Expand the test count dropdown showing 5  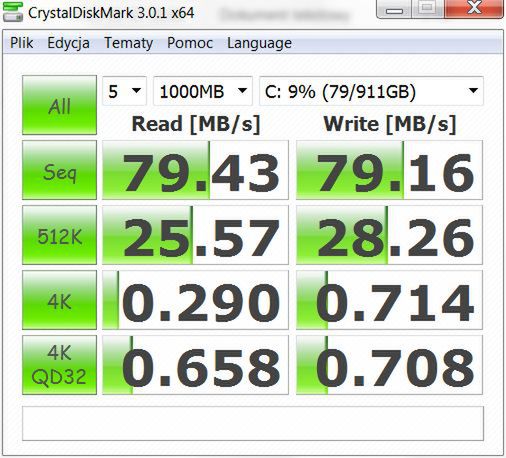[124, 91]
